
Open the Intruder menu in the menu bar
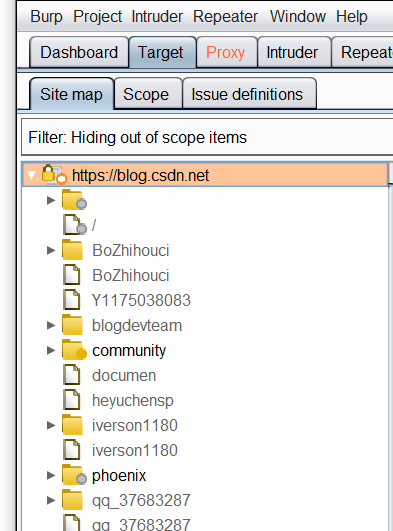coord(157,17)
